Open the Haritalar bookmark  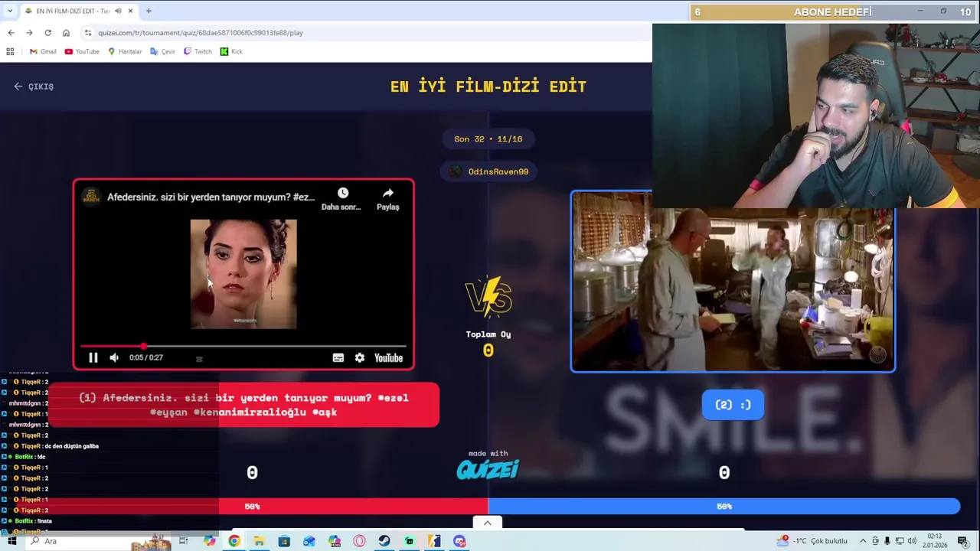pyautogui.click(x=125, y=51)
